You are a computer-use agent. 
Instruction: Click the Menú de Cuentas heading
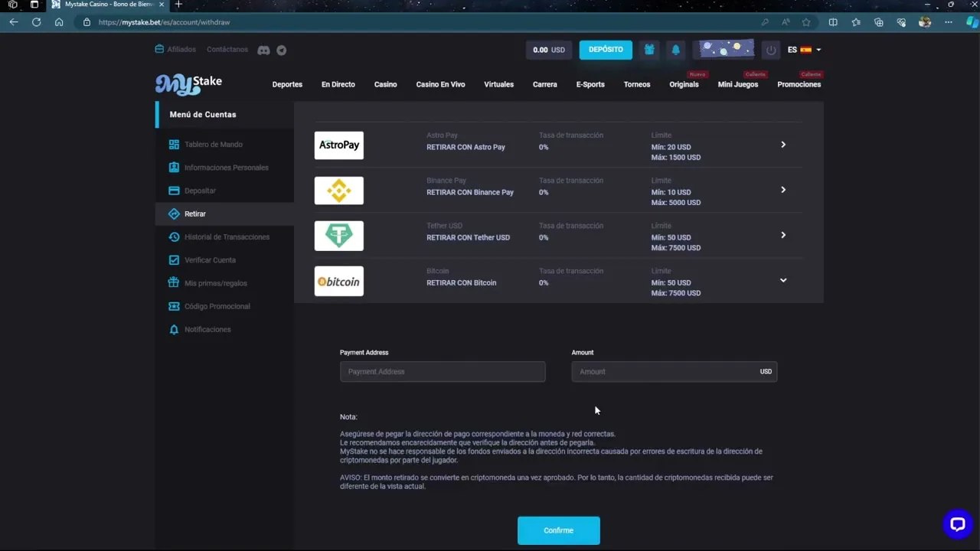click(x=203, y=115)
